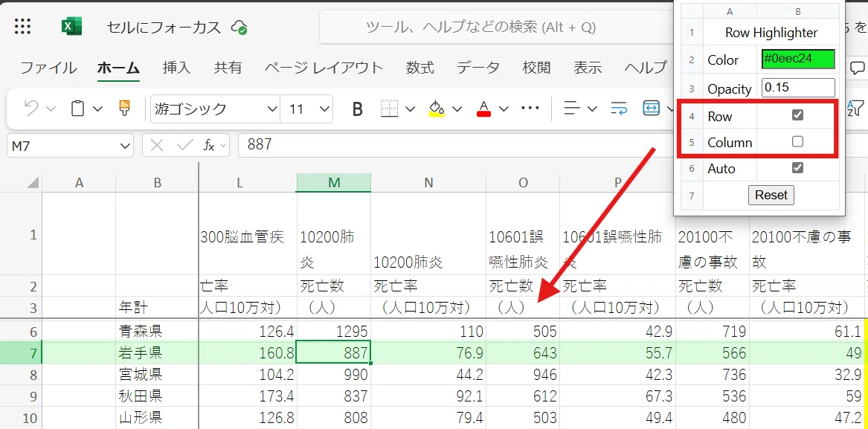
Task: Click the Reset button in Row Highlighter
Action: pyautogui.click(x=771, y=195)
